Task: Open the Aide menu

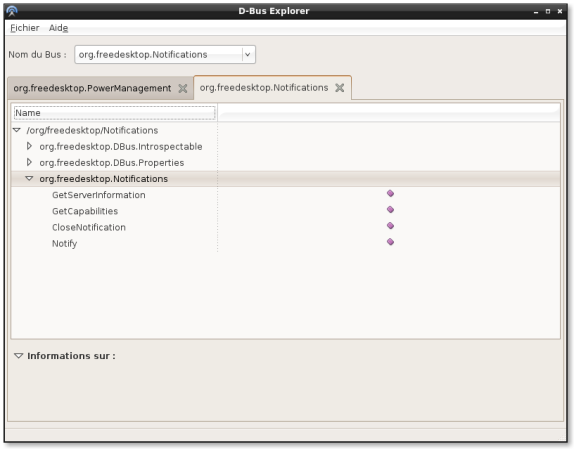Action: pyautogui.click(x=59, y=28)
